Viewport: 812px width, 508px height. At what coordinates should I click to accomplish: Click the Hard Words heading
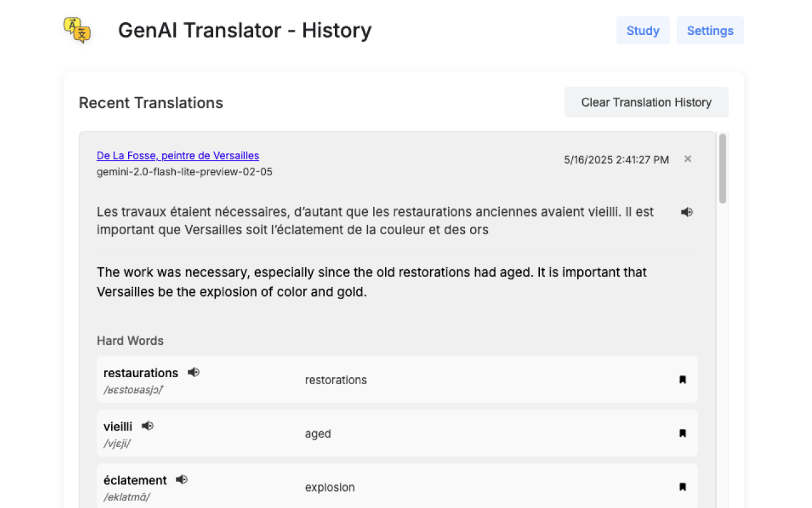coord(130,341)
